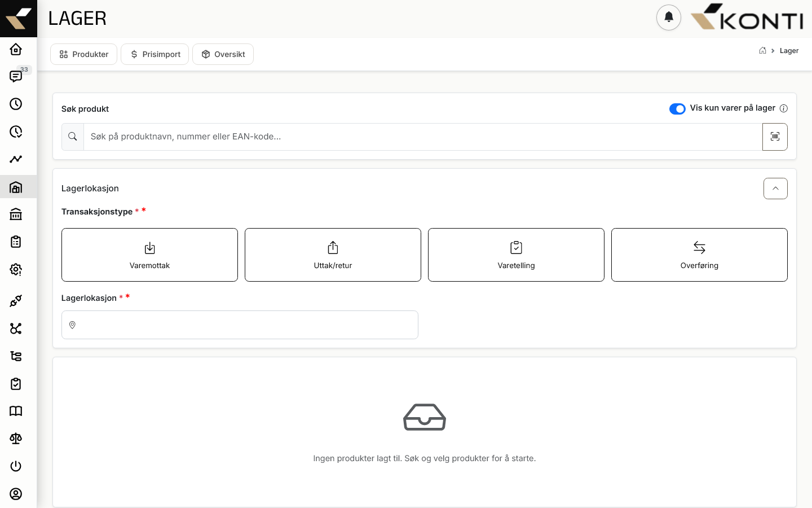Open the Oversikt tab
The height and width of the screenshot is (508, 812).
pyautogui.click(x=223, y=54)
